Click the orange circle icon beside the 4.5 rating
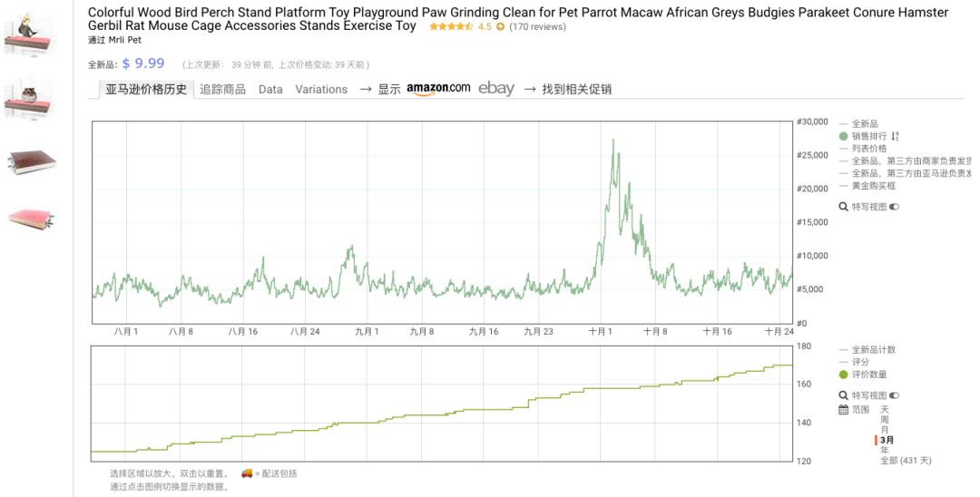The width and height of the screenshot is (980, 497). [500, 27]
